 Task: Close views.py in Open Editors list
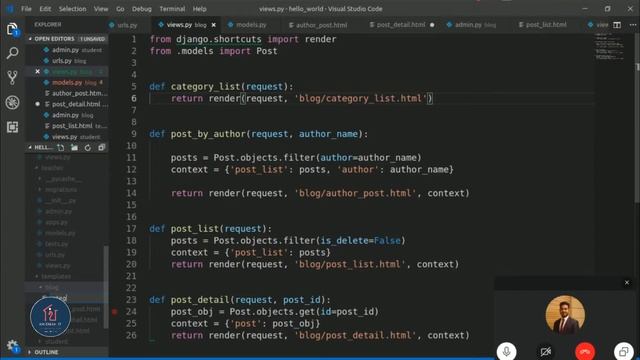(x=38, y=71)
